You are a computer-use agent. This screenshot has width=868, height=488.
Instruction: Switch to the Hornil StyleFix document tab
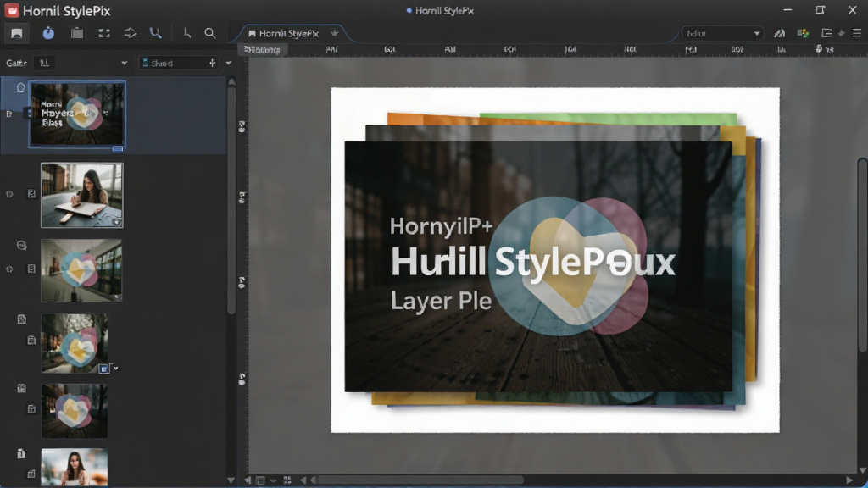pyautogui.click(x=289, y=33)
